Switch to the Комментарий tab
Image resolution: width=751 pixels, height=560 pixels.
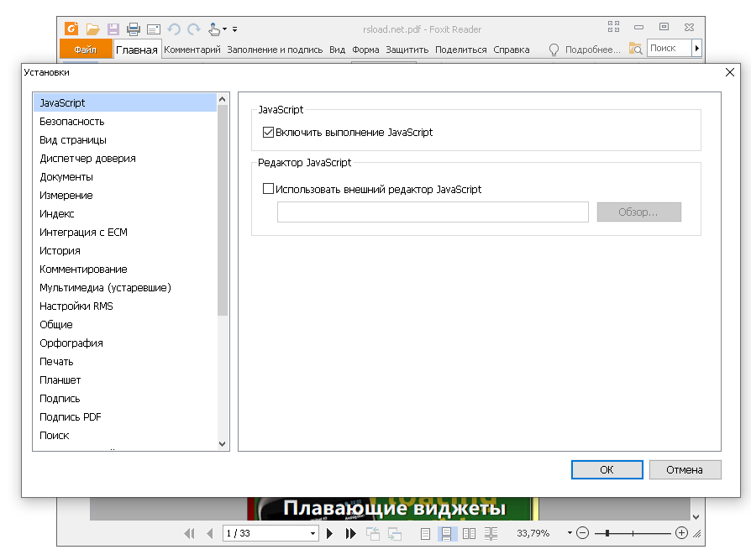click(x=192, y=50)
